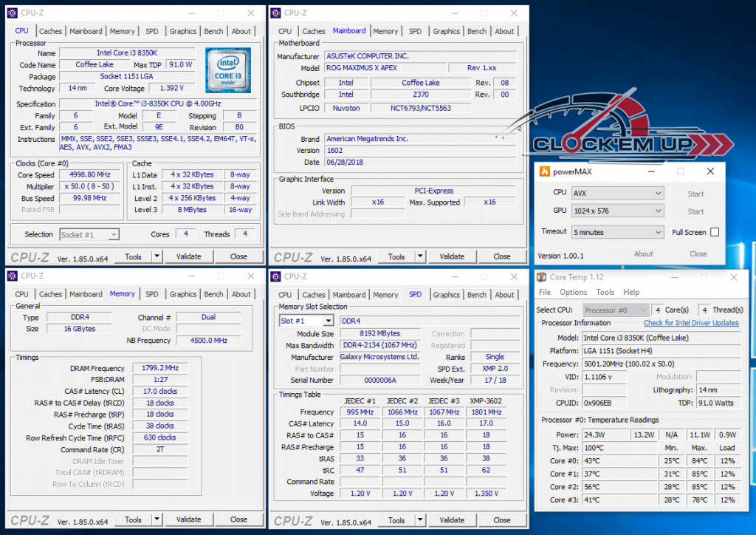756x535 pixels.
Task: Click CAS# Latency value 17.0 clocks
Action: (160, 391)
